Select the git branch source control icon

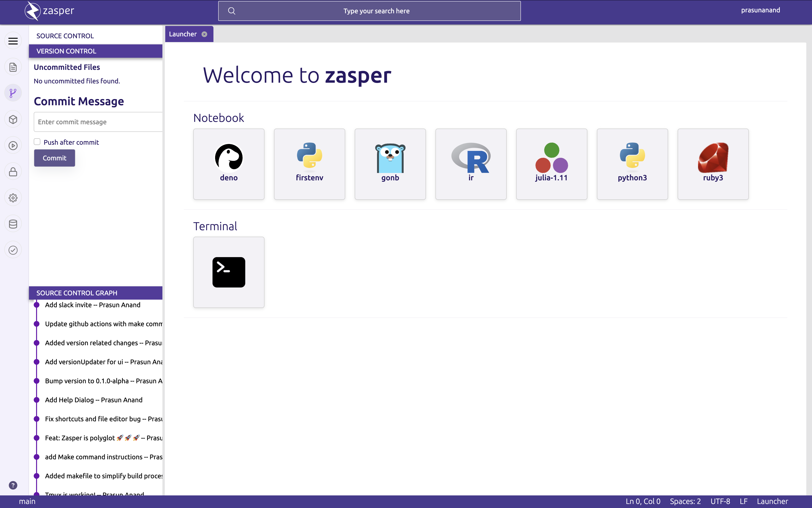click(13, 93)
